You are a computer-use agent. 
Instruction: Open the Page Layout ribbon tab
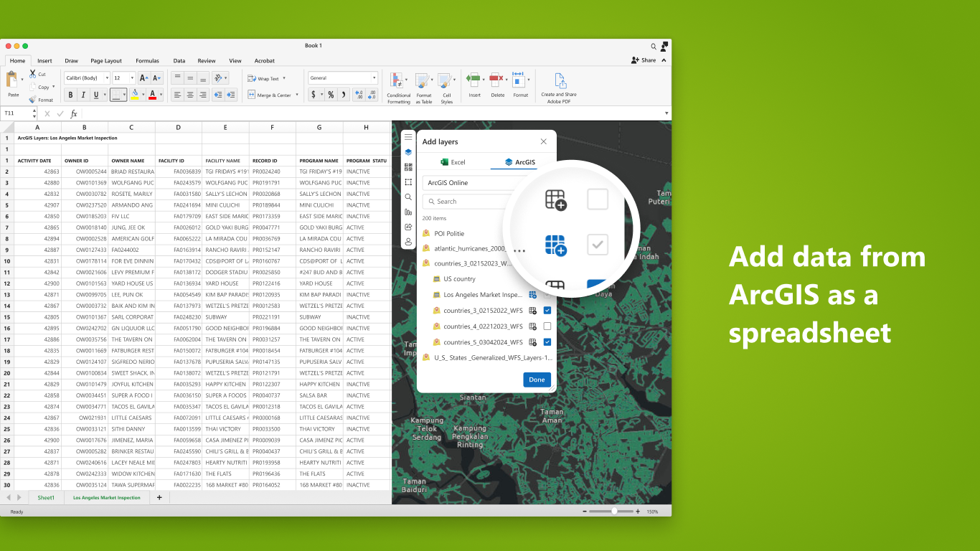point(106,61)
